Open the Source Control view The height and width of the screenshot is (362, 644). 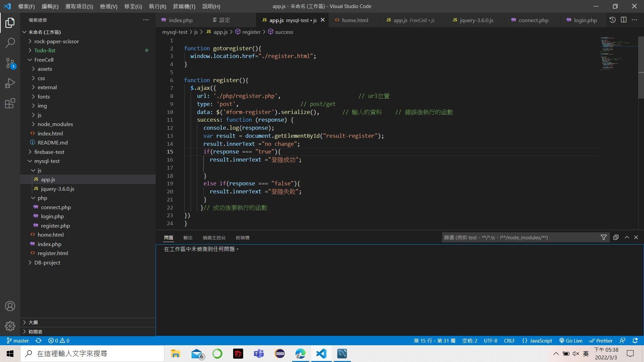(x=10, y=63)
